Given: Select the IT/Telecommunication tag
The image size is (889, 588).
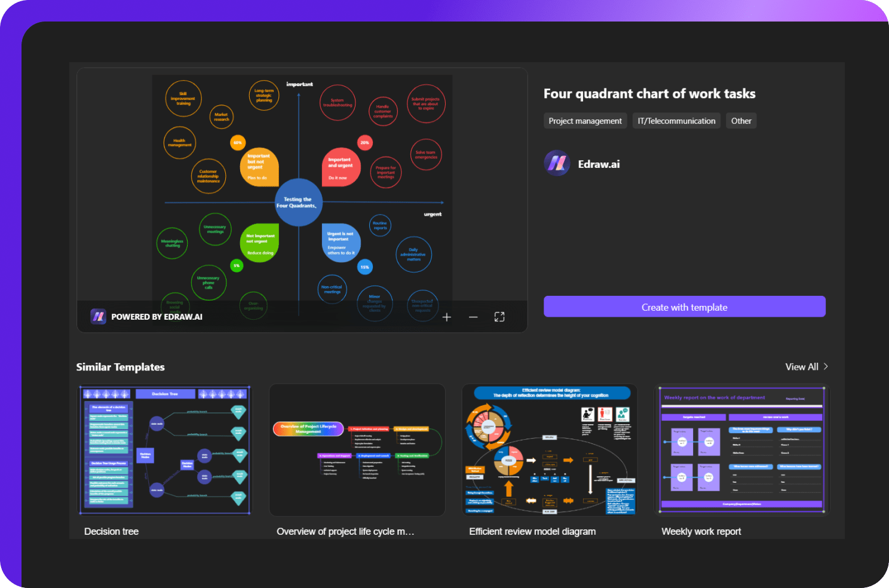Looking at the screenshot, I should point(676,121).
